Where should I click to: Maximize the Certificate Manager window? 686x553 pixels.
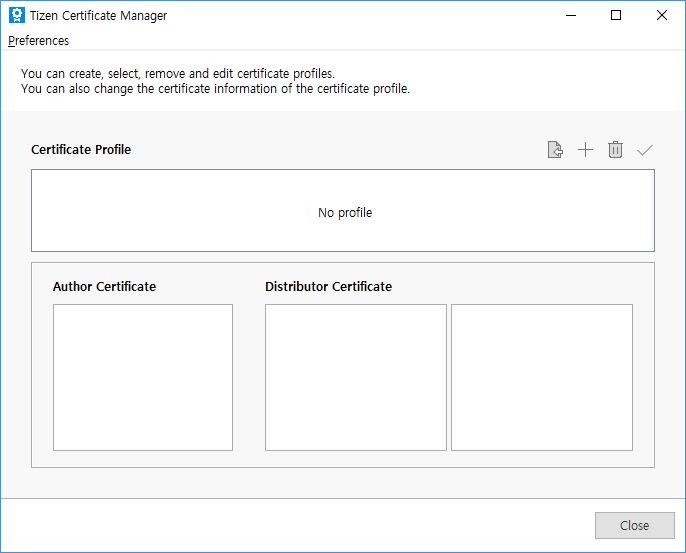616,16
